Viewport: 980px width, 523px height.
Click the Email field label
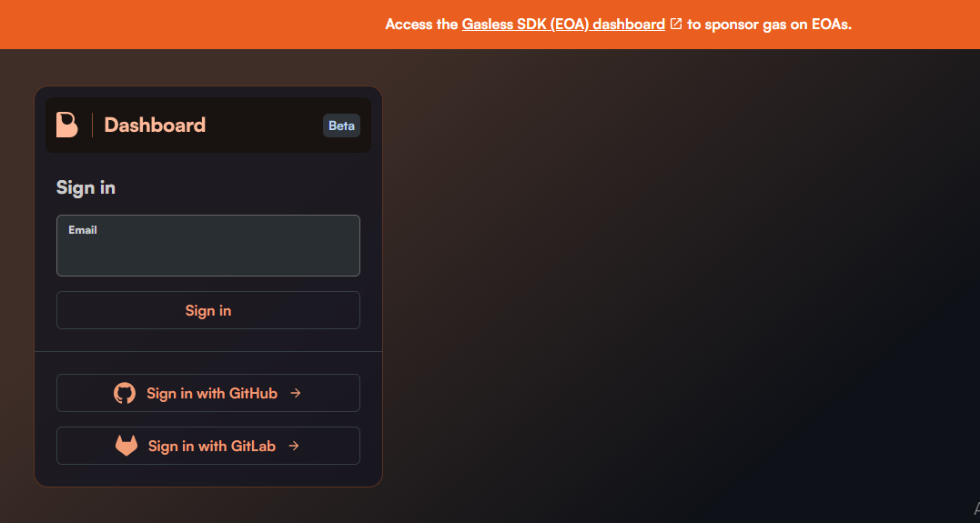point(83,230)
